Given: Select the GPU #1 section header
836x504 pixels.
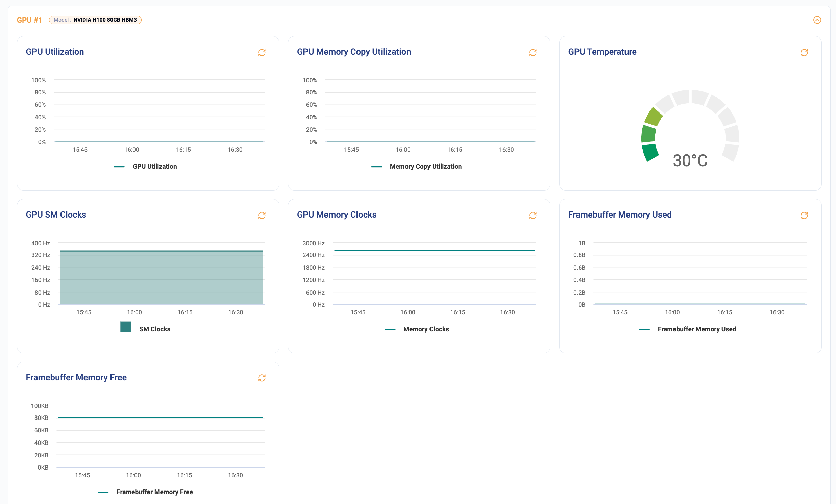Looking at the screenshot, I should coord(30,20).
